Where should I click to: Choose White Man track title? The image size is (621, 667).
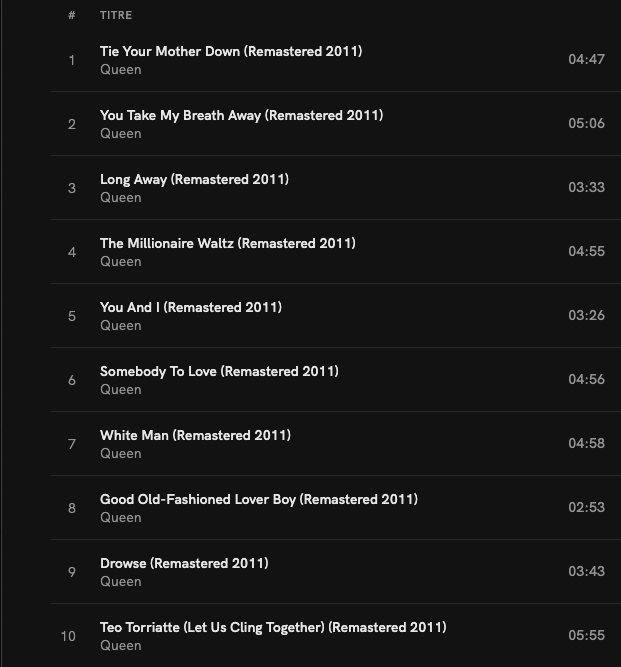[x=195, y=435]
